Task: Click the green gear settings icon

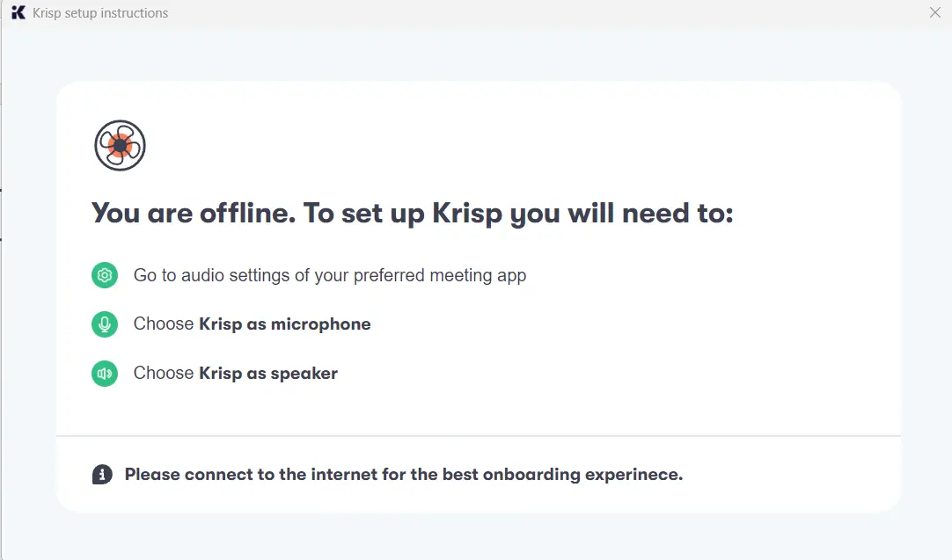Action: point(105,275)
